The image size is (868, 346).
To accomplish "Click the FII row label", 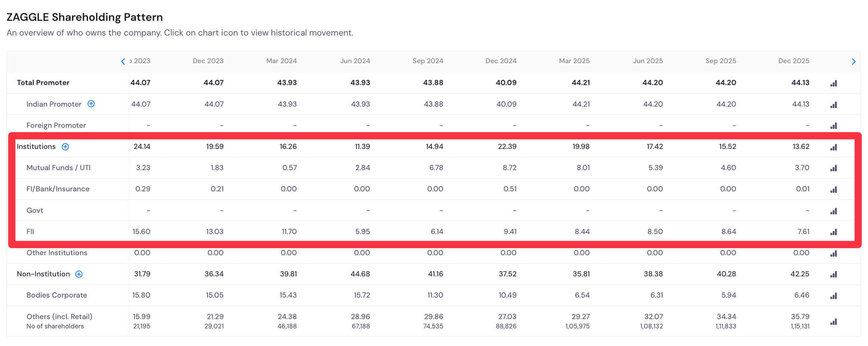I will click(x=30, y=232).
